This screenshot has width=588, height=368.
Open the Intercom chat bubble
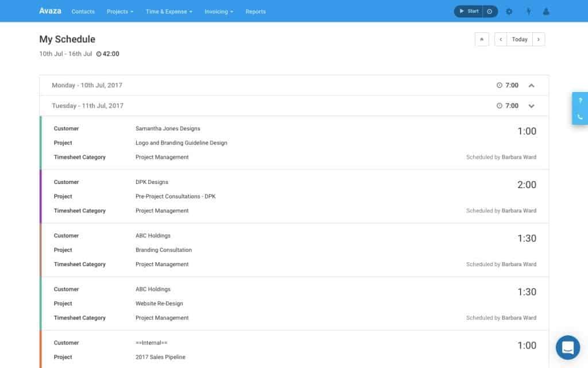[x=567, y=347]
